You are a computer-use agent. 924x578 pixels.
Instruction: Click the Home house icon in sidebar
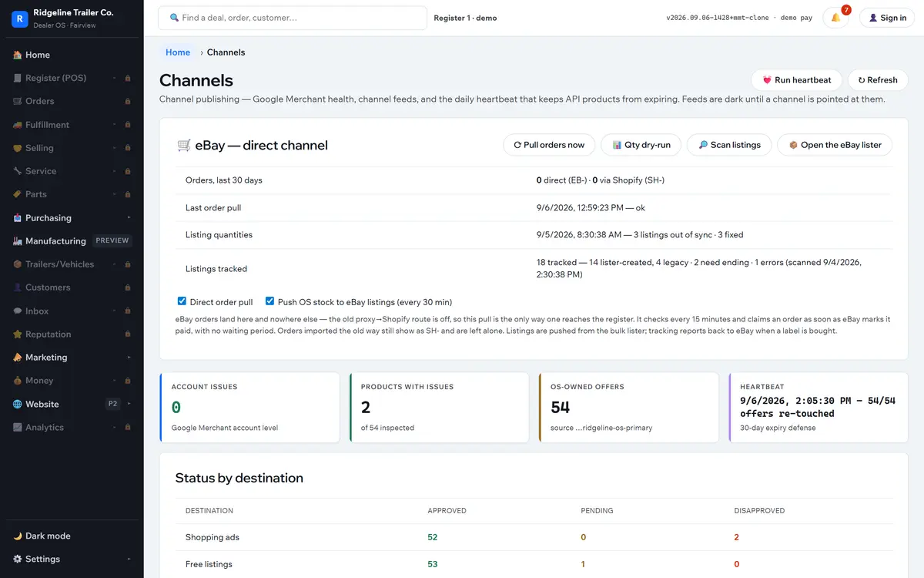(18, 55)
